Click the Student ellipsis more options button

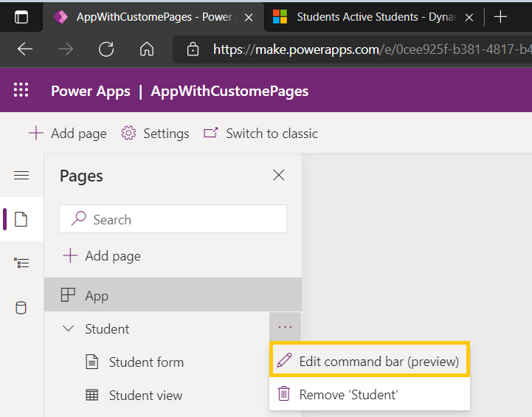pyautogui.click(x=285, y=328)
